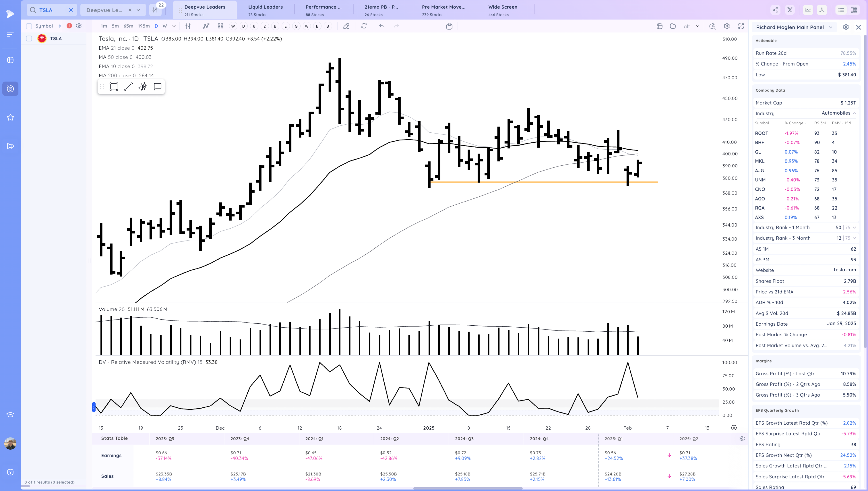Open chart settings gear in toolbar
The image size is (868, 491).
[727, 26]
